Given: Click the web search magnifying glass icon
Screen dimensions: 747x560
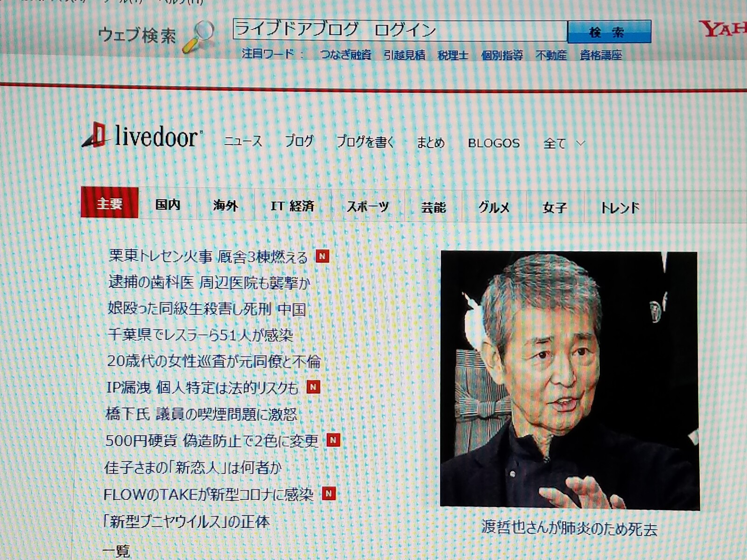Looking at the screenshot, I should 199,37.
